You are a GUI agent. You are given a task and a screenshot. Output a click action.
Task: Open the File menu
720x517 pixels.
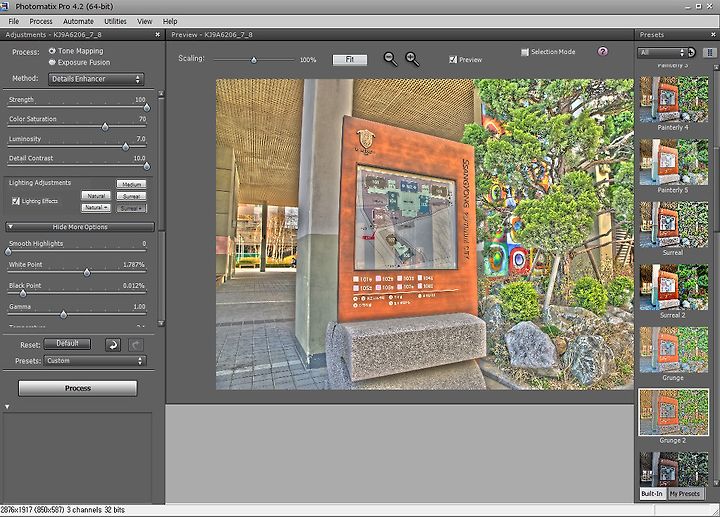[14, 21]
